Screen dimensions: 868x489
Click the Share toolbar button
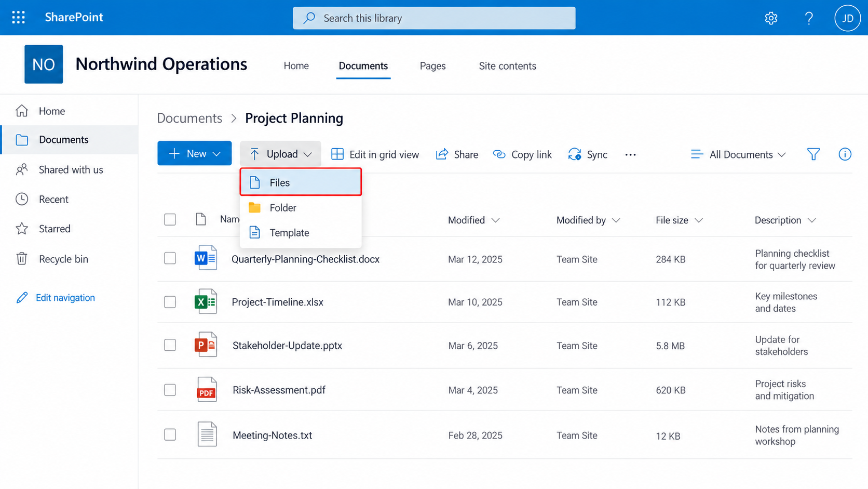(x=457, y=154)
